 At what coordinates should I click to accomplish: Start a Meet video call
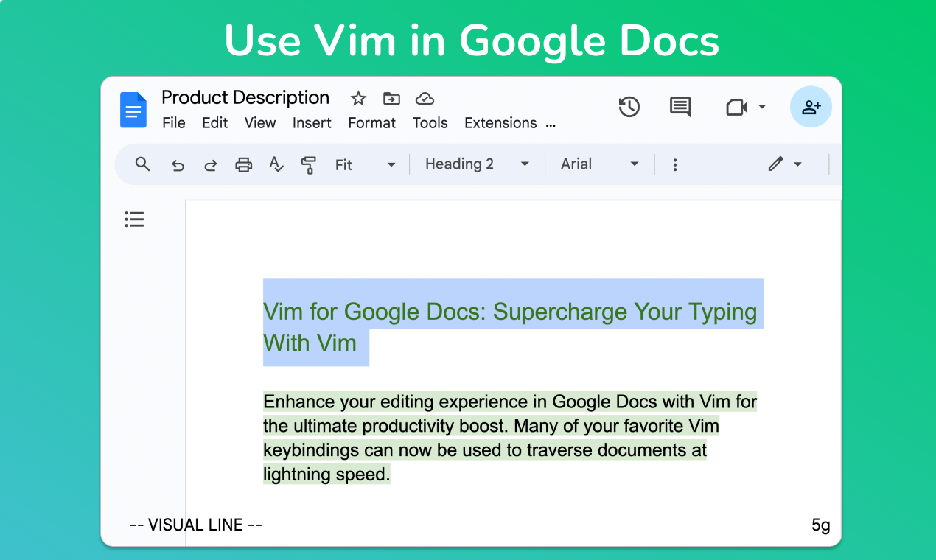pos(736,107)
